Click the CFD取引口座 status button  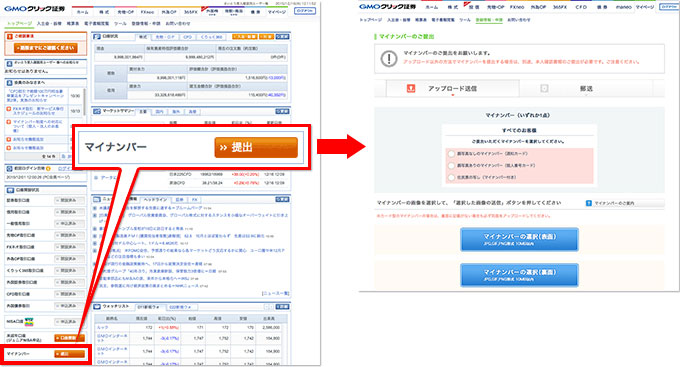[69, 294]
